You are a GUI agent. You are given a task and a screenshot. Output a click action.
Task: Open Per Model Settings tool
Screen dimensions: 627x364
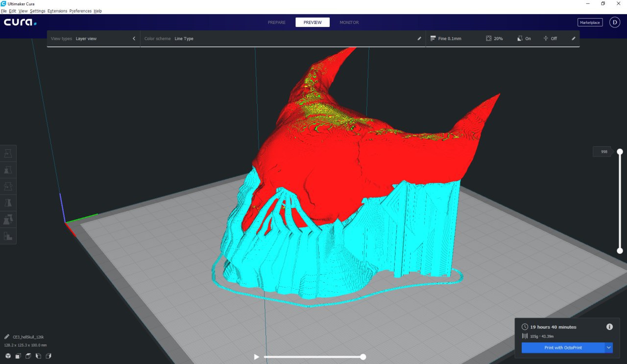point(8,220)
